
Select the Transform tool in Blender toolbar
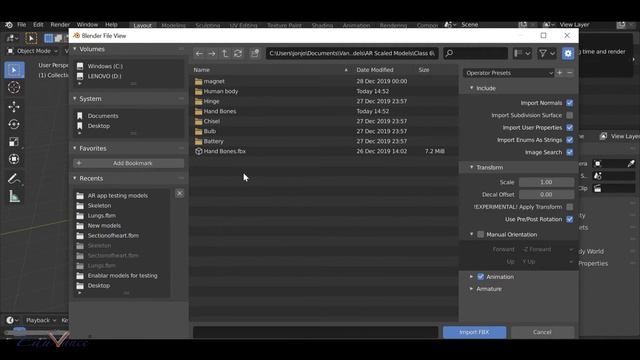(x=14, y=159)
